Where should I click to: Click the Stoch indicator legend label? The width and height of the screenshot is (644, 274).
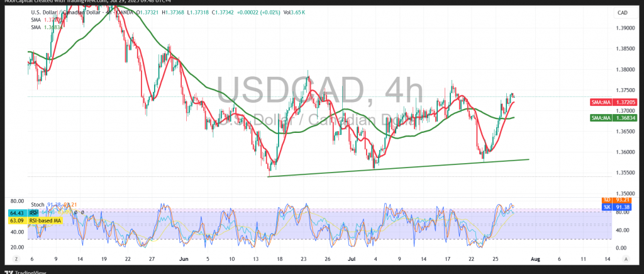[x=37, y=205]
